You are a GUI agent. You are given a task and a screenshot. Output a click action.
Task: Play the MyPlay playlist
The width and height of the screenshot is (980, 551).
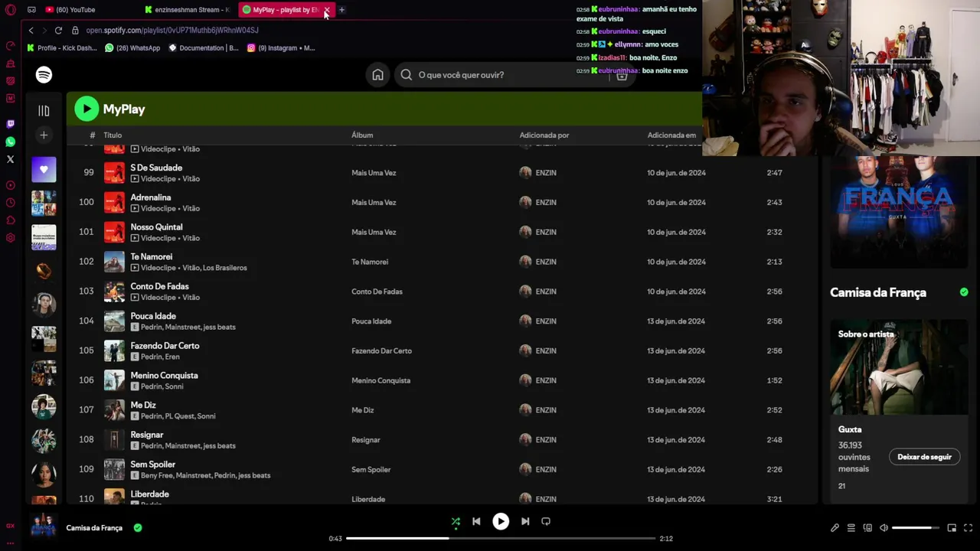click(x=87, y=109)
